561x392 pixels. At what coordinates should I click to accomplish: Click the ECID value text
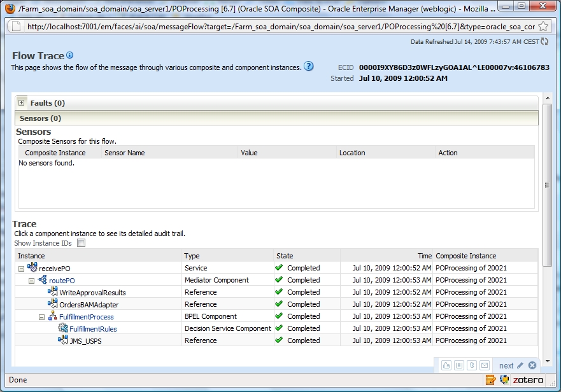tap(454, 67)
